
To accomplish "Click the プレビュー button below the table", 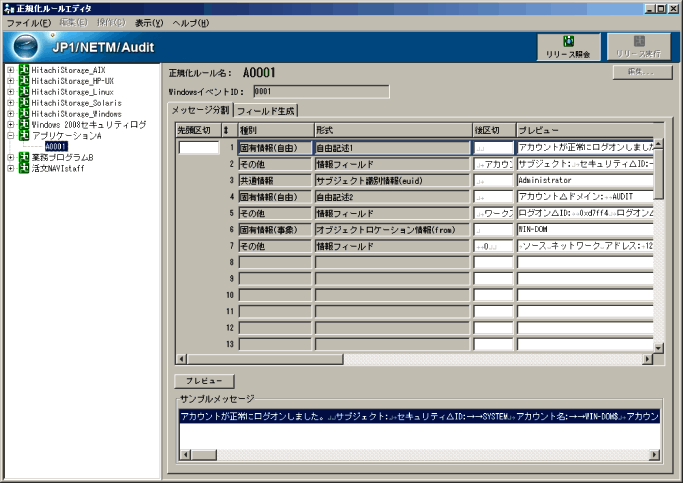I will coord(204,381).
